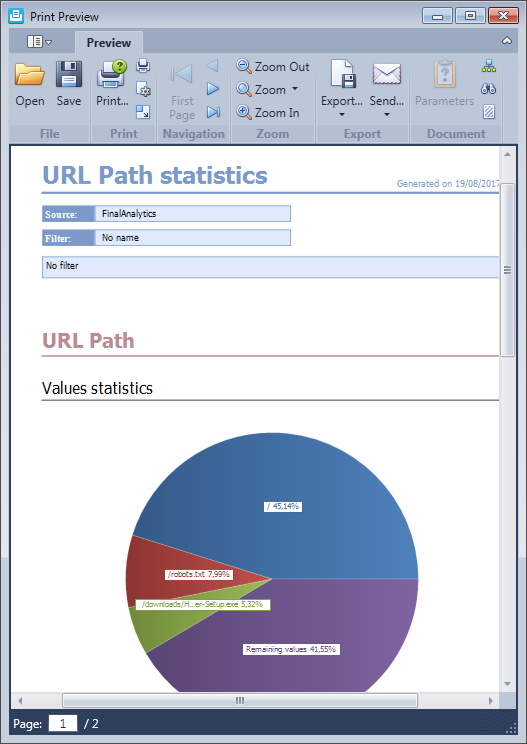
Task: Open the application menu dropdown
Action: pos(39,42)
